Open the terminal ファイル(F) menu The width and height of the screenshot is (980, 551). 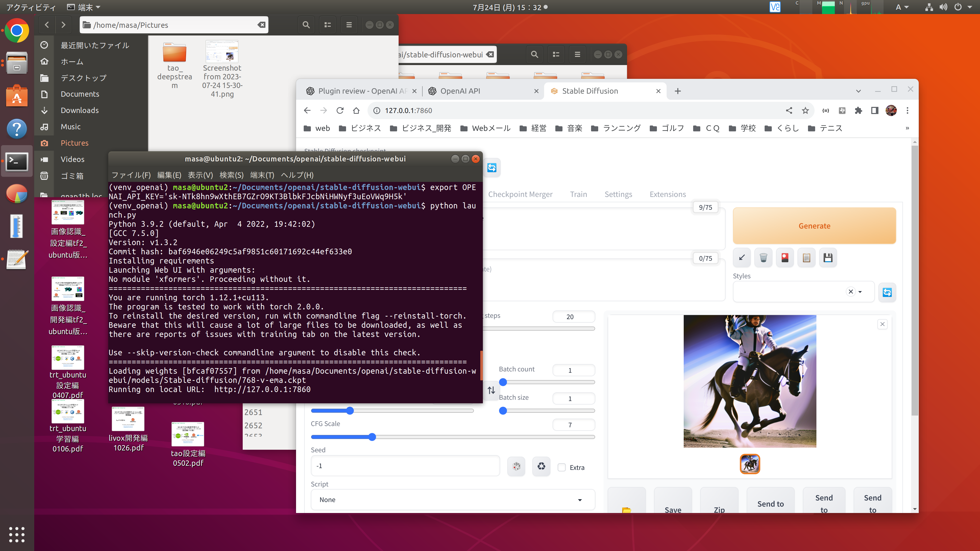(x=131, y=175)
